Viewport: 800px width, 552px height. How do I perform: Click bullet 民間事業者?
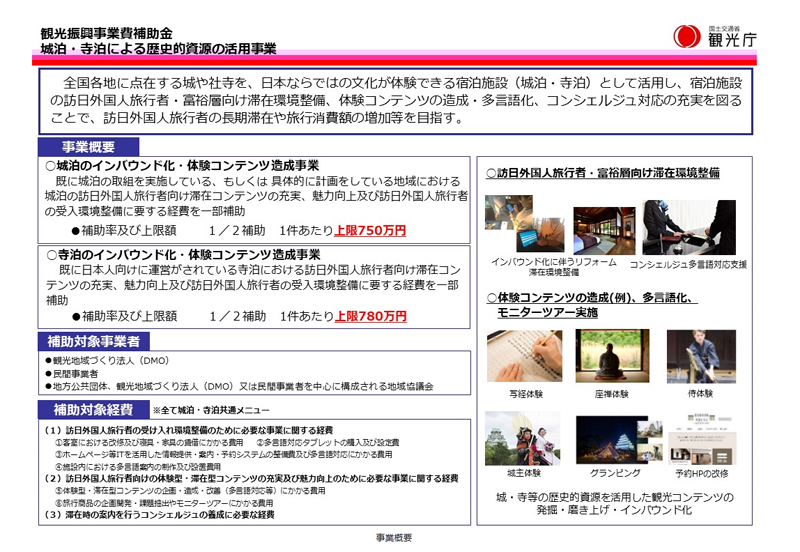[x=71, y=373]
